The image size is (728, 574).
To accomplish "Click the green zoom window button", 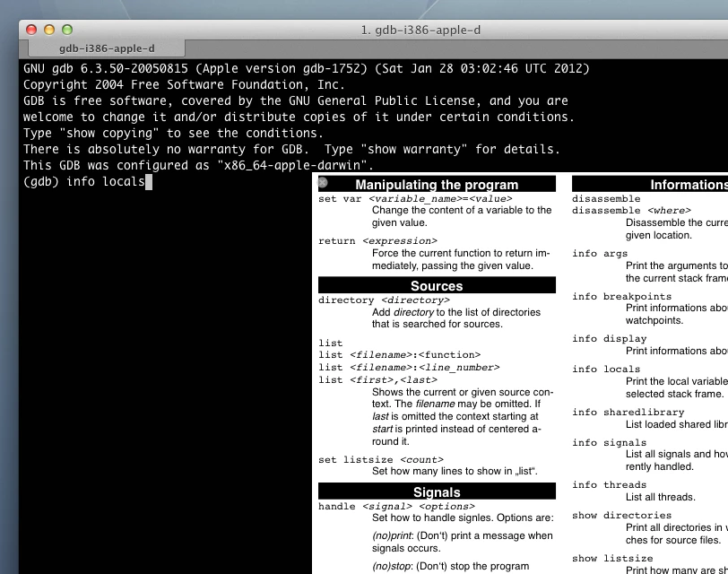I will (67, 30).
